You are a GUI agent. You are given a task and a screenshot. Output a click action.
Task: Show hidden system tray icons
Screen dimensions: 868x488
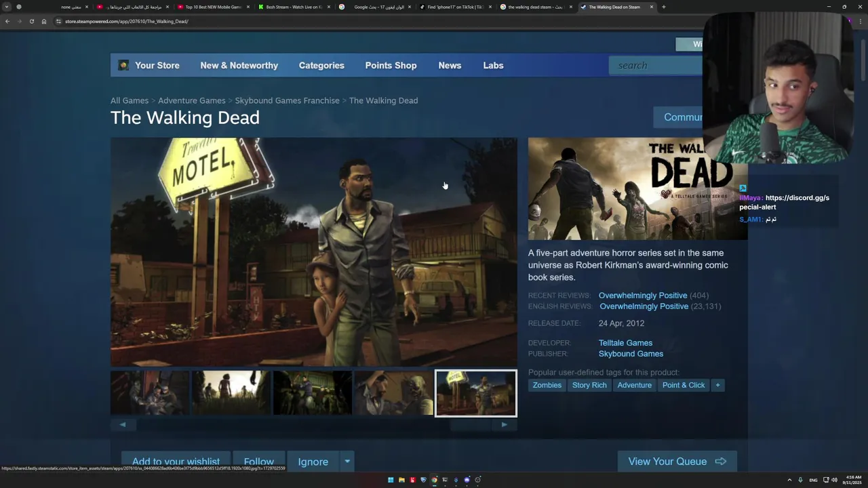coord(789,480)
